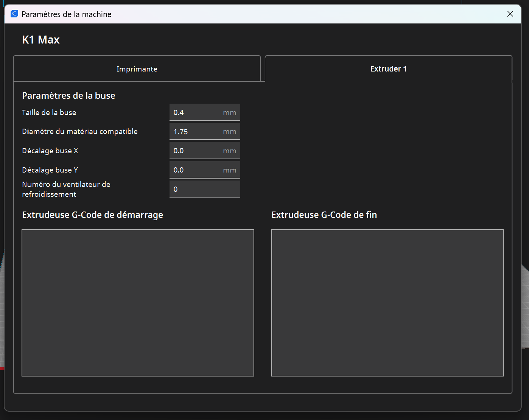529x420 pixels.
Task: Click inside Extrudeuse G-Code de démarrage box
Action: click(x=138, y=303)
